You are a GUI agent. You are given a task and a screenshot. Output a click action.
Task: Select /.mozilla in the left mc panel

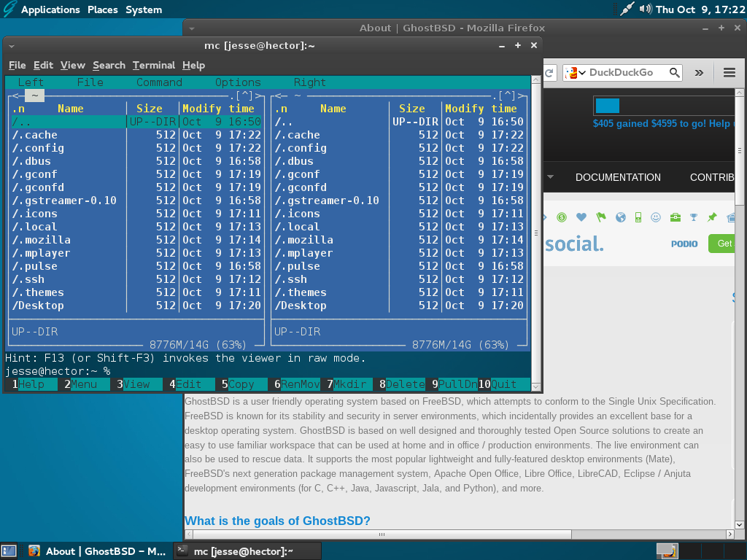click(x=136, y=240)
